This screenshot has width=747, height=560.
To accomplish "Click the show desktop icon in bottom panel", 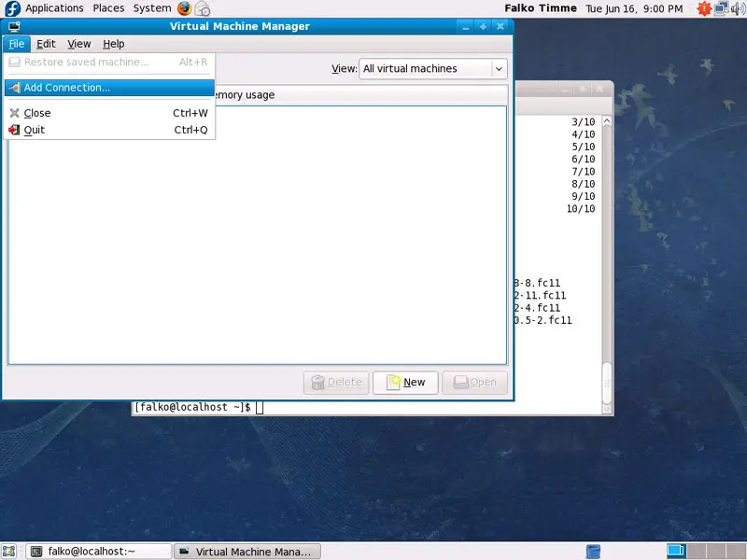I will (9, 552).
